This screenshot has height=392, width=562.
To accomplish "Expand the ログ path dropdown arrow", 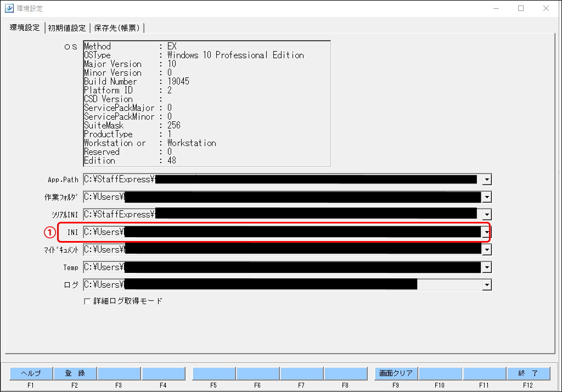I will tap(487, 285).
